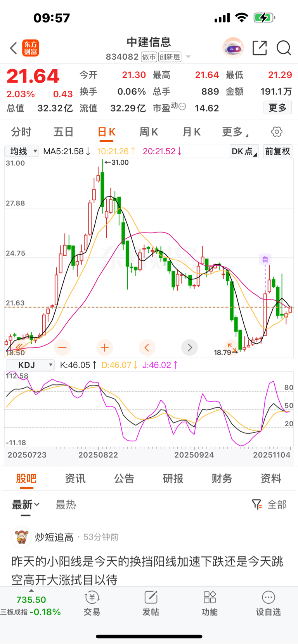The image size is (298, 644).
Task: Open the 资料 tab
Action: point(271,479)
